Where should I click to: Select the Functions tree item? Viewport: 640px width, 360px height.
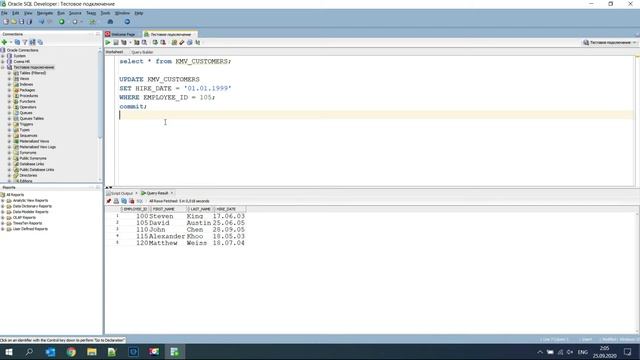point(27,101)
